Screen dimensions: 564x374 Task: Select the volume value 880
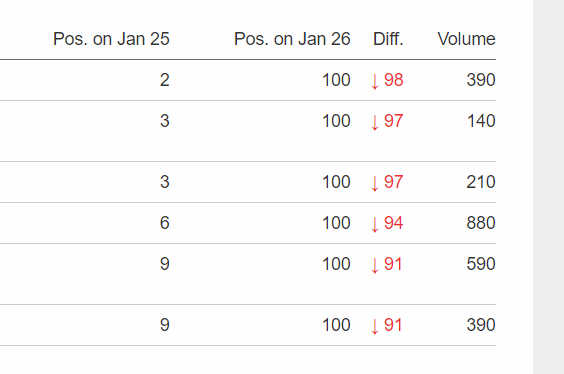point(481,223)
